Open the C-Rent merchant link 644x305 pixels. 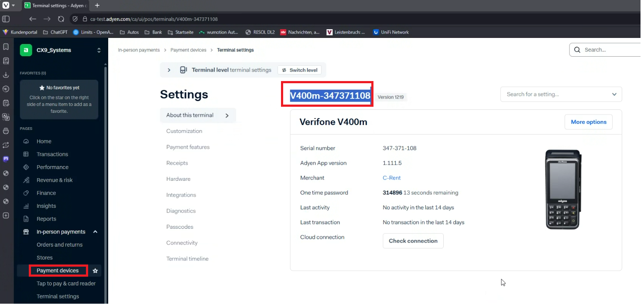coord(391,178)
